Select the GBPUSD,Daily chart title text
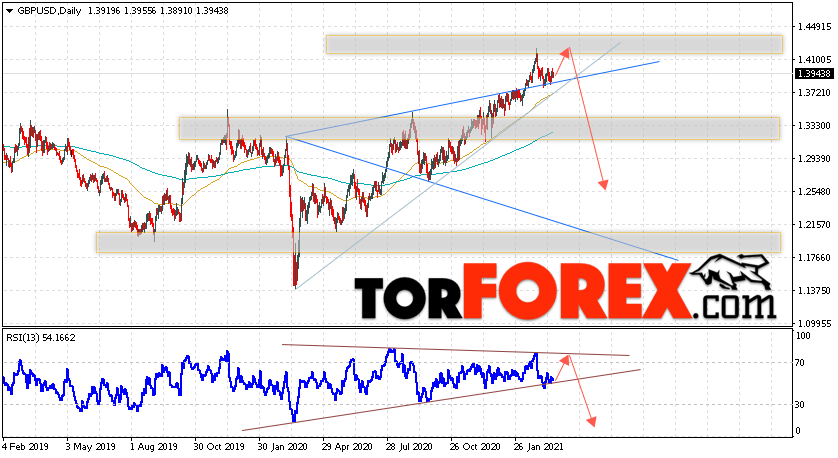 pos(49,11)
